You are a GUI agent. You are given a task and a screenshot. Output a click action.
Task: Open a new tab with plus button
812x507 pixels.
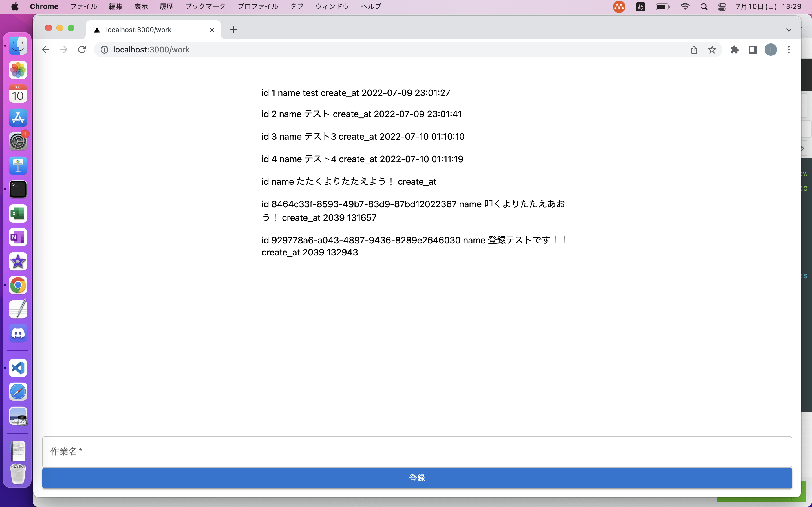tap(233, 30)
